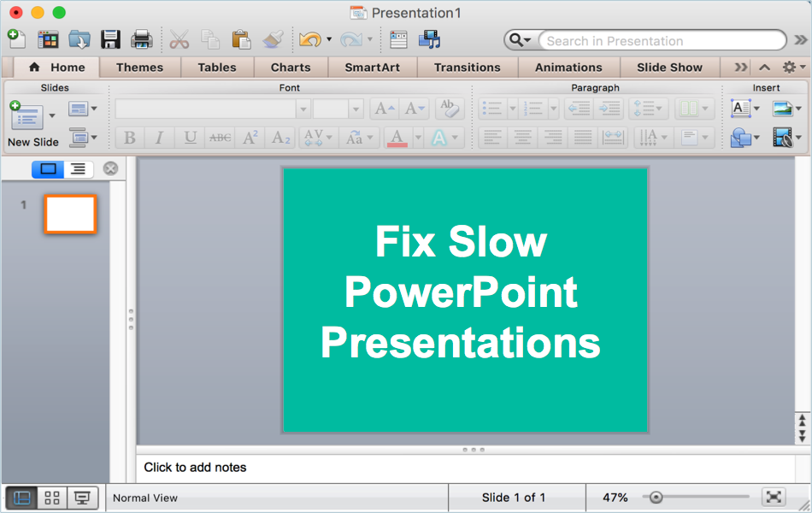Expand the font size list arrow
The height and width of the screenshot is (513, 812).
tap(356, 109)
